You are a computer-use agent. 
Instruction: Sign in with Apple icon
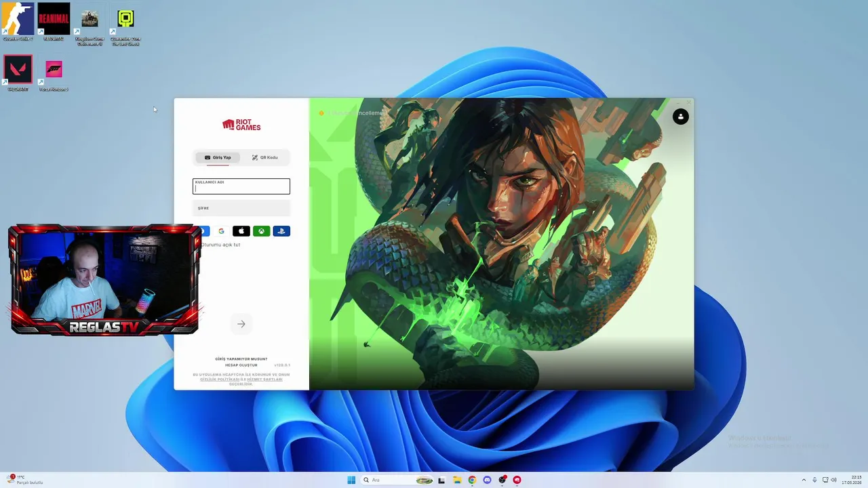(x=241, y=231)
